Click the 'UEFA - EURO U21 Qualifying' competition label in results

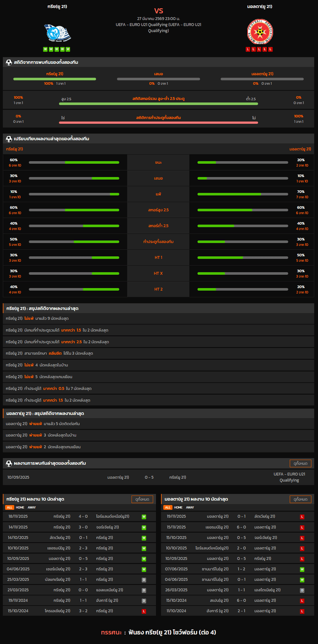click(x=289, y=477)
